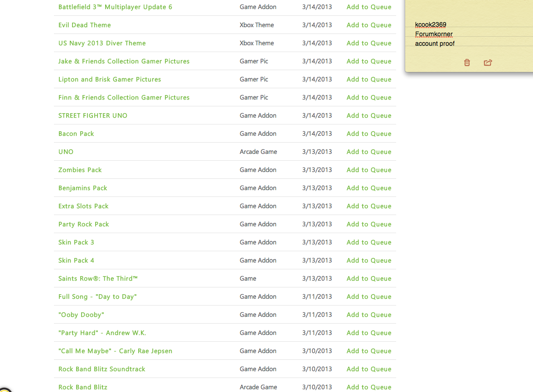Add "Party Hard" to queue
The width and height of the screenshot is (533, 392).
pyautogui.click(x=369, y=333)
